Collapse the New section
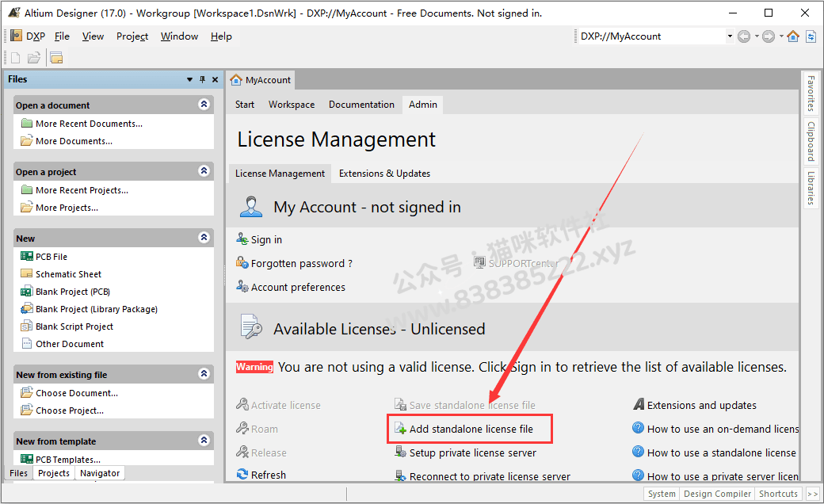Screen dimensions: 824x504 [204, 238]
